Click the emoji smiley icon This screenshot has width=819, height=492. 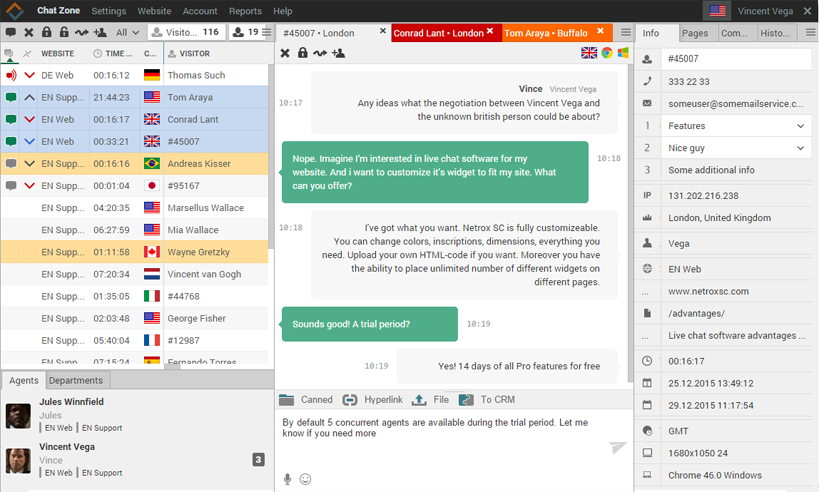306,479
